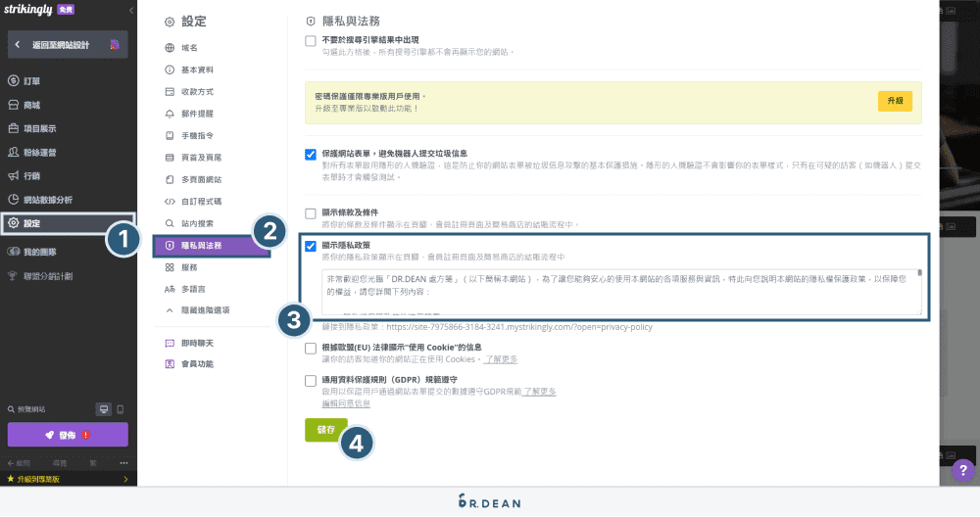The image size is (980, 517).
Task: Open 網站數據分析 analytics
Action: 40,200
